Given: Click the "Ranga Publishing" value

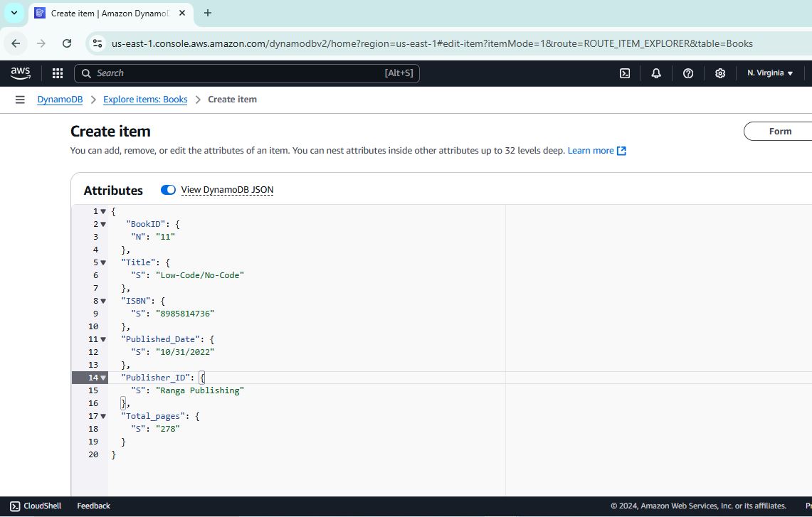Looking at the screenshot, I should [x=200, y=390].
